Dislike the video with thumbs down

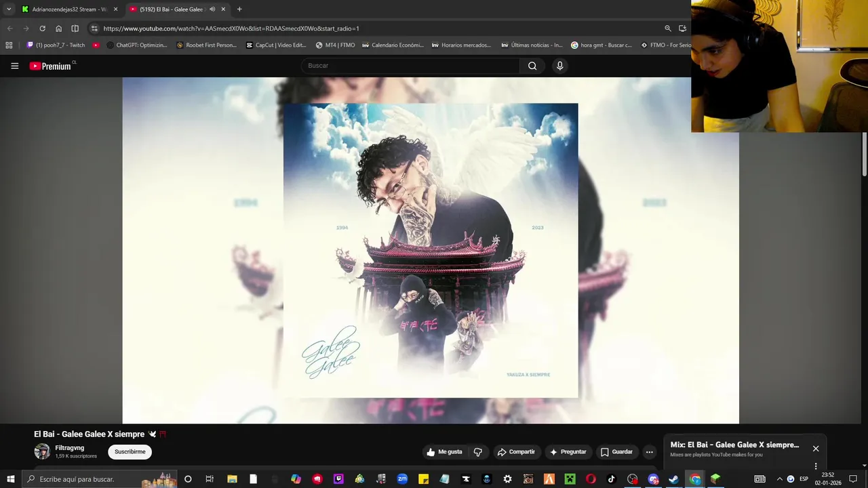[478, 452]
